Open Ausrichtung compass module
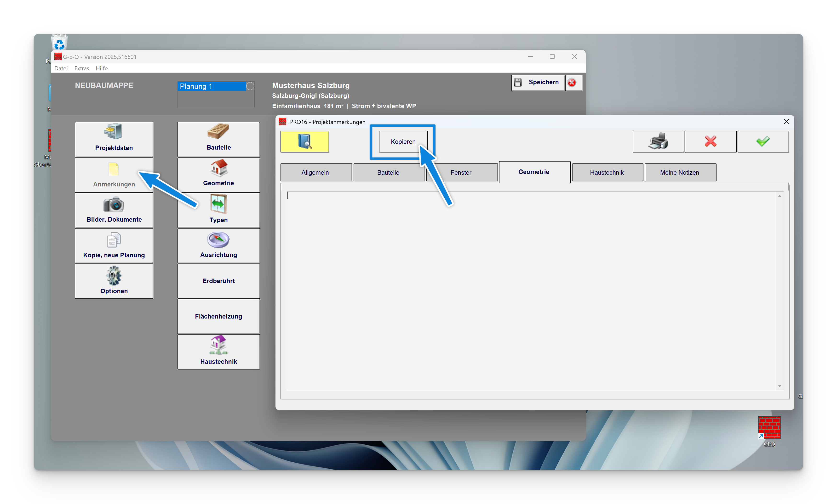The height and width of the screenshot is (504, 837). (x=218, y=245)
